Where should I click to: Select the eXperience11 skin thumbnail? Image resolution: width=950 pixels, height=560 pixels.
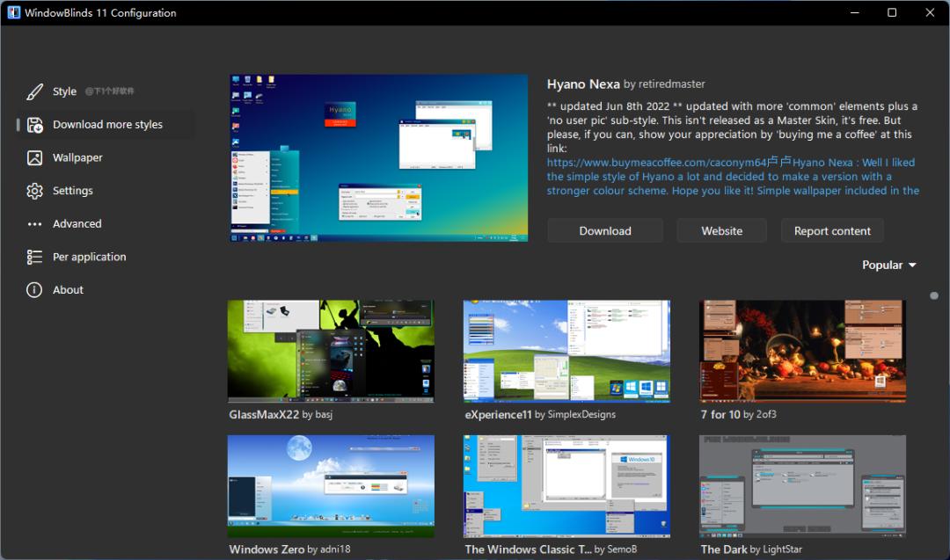point(566,351)
